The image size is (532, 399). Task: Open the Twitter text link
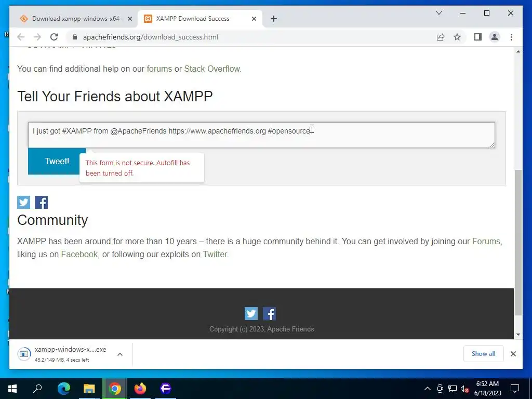pos(215,254)
